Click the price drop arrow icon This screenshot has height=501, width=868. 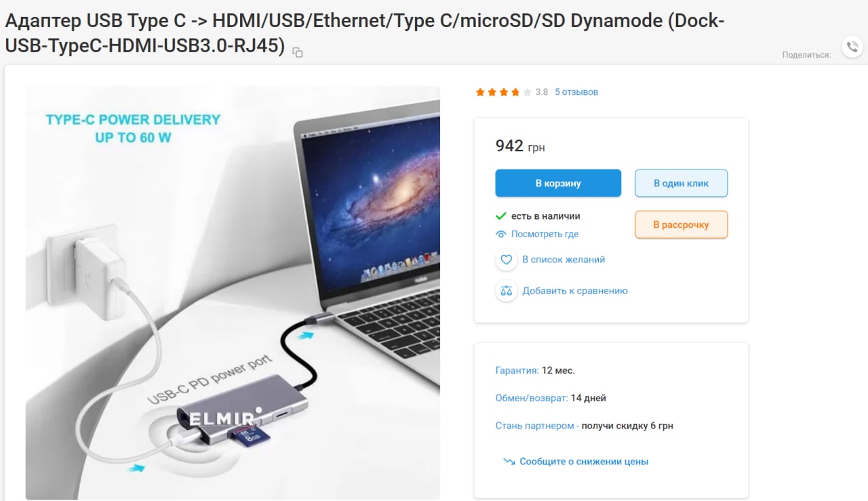(509, 462)
